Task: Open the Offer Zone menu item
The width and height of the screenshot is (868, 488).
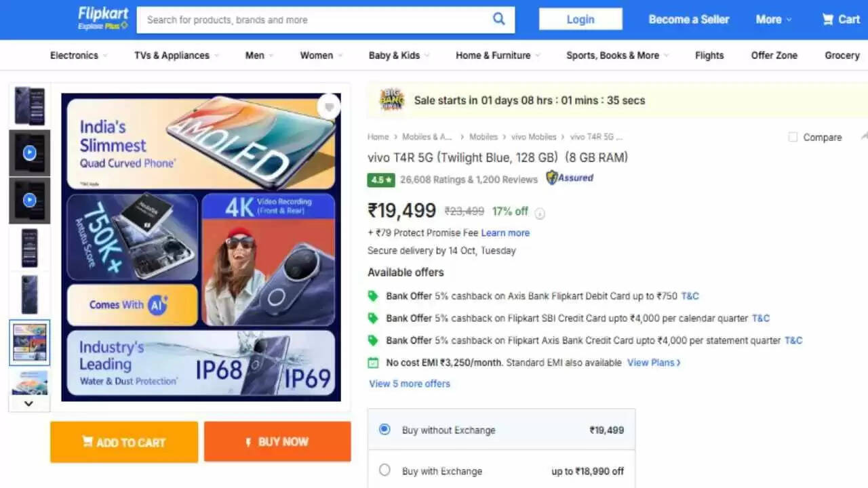Action: [774, 56]
